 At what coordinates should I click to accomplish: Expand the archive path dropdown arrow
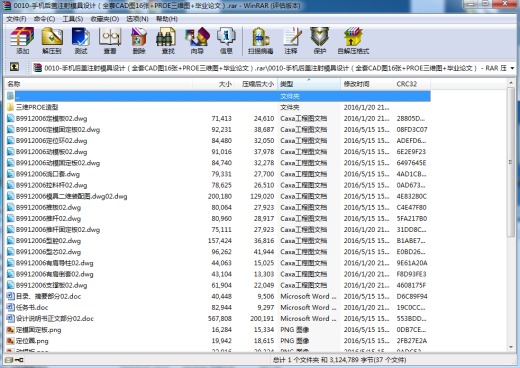pyautogui.click(x=512, y=68)
